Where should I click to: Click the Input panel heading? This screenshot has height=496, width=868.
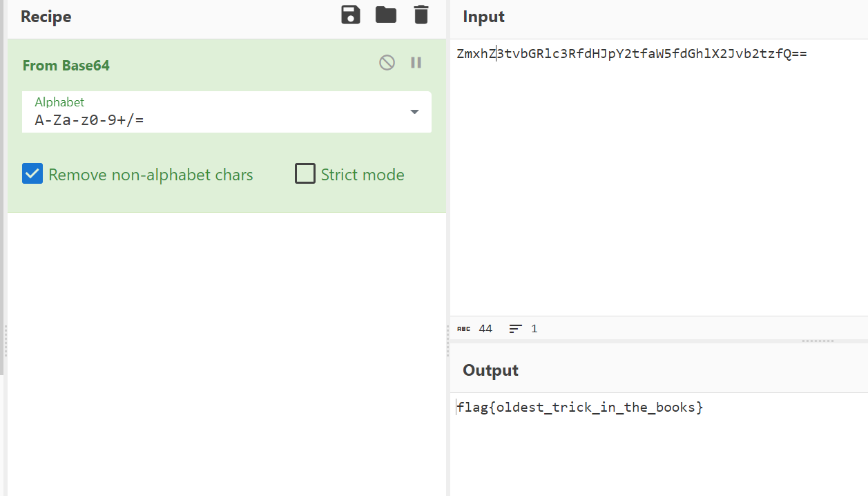coord(483,17)
